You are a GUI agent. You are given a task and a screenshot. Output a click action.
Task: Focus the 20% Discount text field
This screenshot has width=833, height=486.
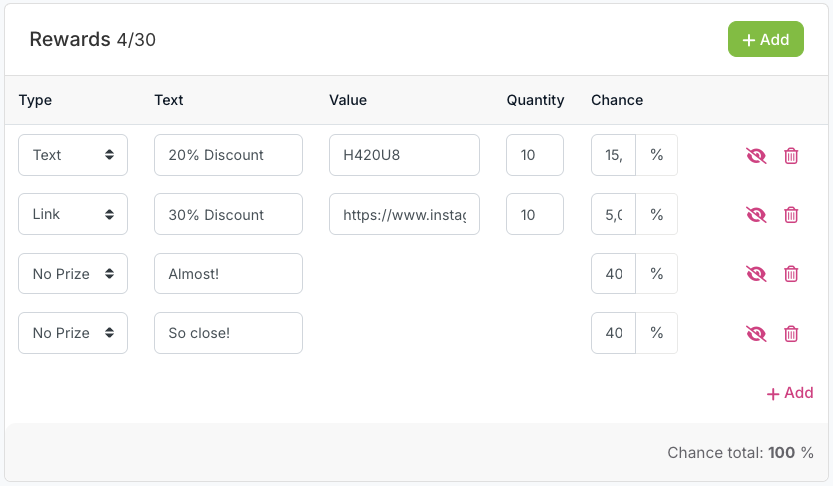(x=228, y=155)
